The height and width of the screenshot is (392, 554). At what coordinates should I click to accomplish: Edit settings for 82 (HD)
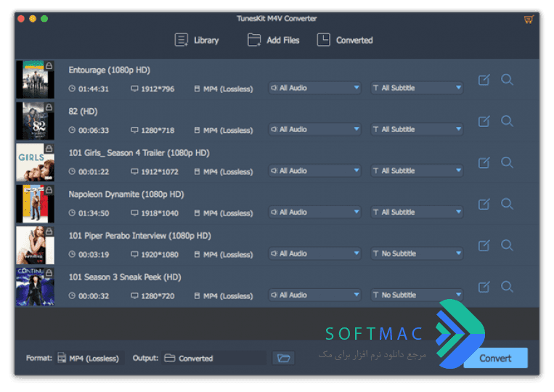[x=484, y=121]
